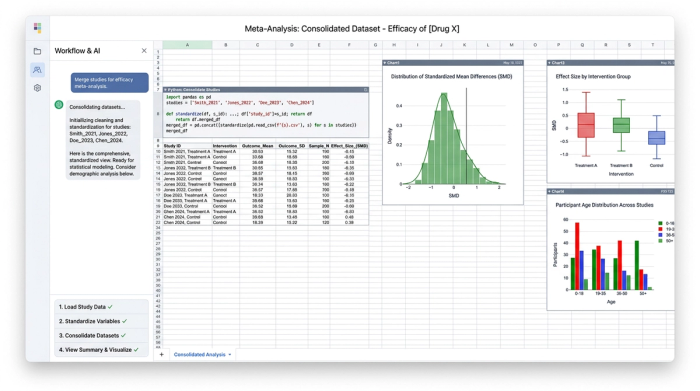
Task: Open the settings gear sidebar icon
Action: pos(38,88)
